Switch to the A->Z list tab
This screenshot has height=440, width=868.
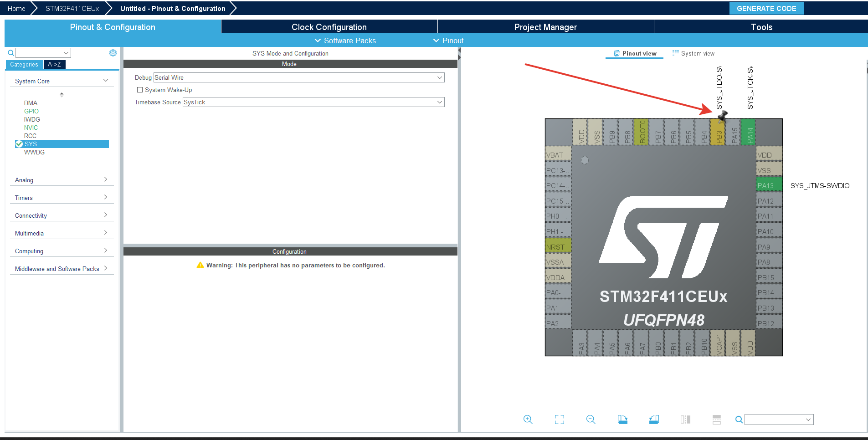coord(54,65)
